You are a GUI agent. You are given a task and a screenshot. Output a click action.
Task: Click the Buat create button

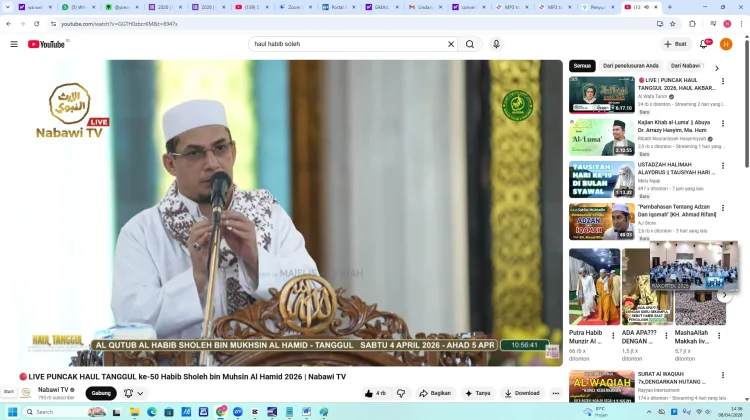675,44
